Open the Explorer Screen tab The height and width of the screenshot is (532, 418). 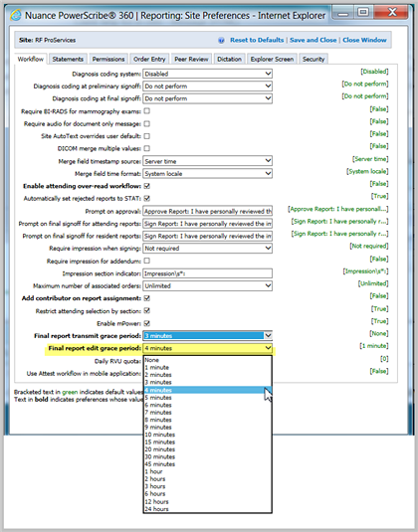pyautogui.click(x=272, y=59)
